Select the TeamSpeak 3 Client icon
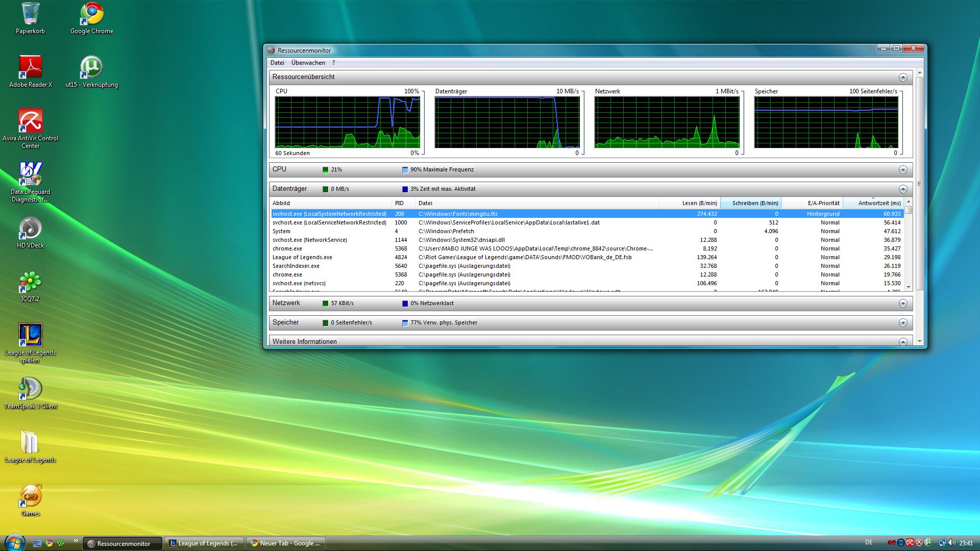This screenshot has width=980, height=551. pyautogui.click(x=31, y=393)
